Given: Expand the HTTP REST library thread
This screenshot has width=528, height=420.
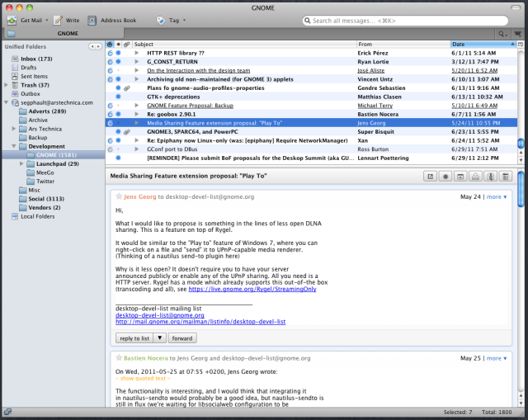Looking at the screenshot, I should coord(136,53).
